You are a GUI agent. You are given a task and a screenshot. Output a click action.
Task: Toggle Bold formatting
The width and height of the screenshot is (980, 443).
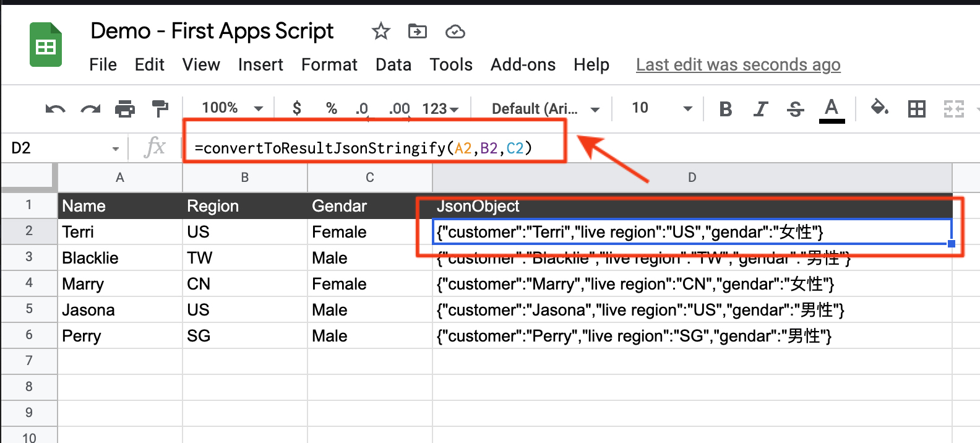(x=726, y=110)
